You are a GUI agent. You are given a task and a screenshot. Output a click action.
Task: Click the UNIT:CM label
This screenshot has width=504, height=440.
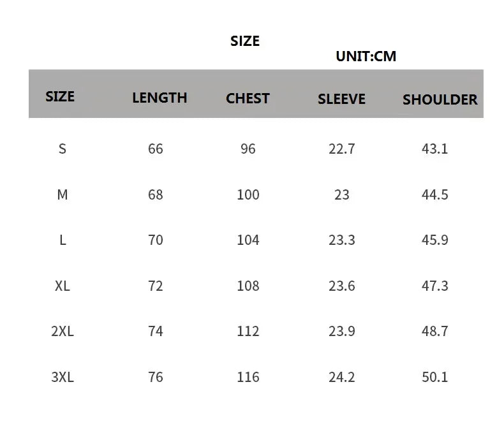pyautogui.click(x=366, y=56)
